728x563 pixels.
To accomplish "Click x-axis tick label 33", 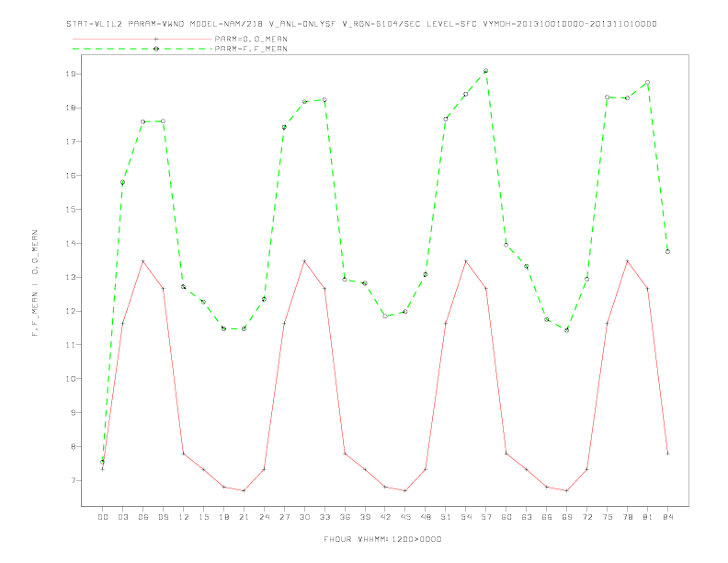I will 324,517.
